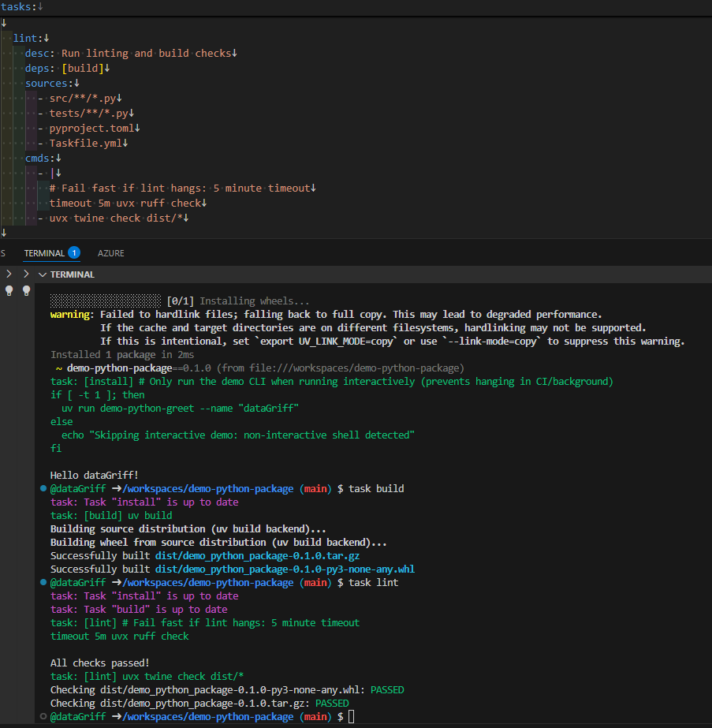Collapse the TERMINAL section chevron
The width and height of the screenshot is (712, 728).
(x=43, y=274)
